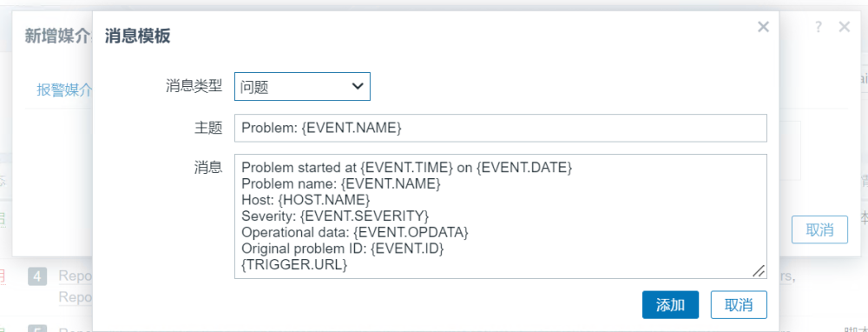Click 取消 in the 消息模板 dialog

pos(739,305)
